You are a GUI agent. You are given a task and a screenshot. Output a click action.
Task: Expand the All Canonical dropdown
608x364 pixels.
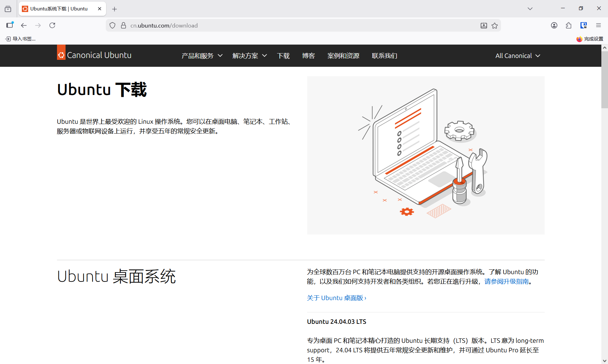point(517,56)
